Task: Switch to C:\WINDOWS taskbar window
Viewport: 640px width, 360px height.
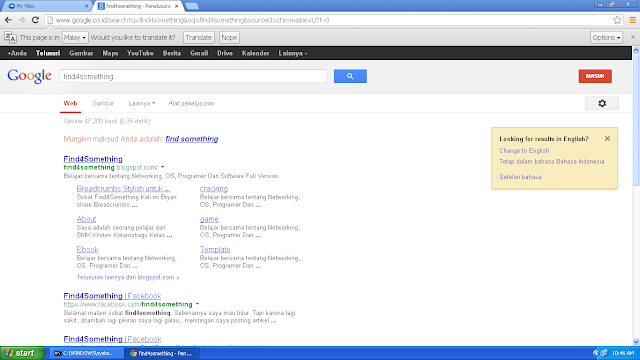Action: coord(87,353)
